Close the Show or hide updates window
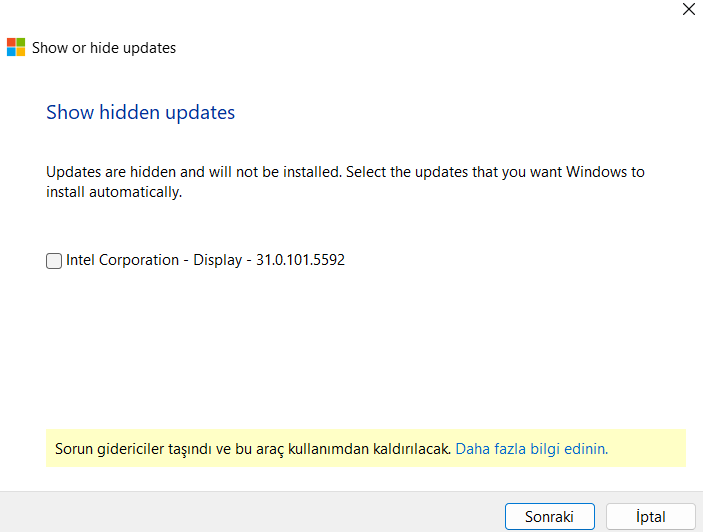The image size is (703, 532). tap(688, 9)
